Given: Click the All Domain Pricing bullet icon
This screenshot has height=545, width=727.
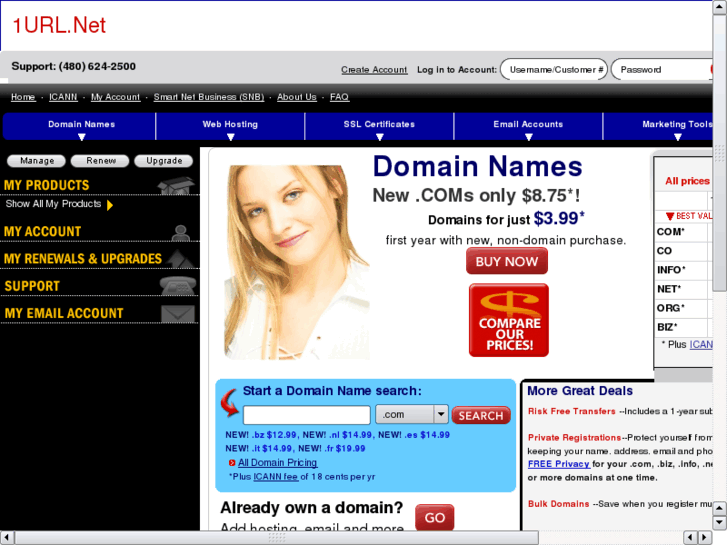Looking at the screenshot, I should pos(232,462).
